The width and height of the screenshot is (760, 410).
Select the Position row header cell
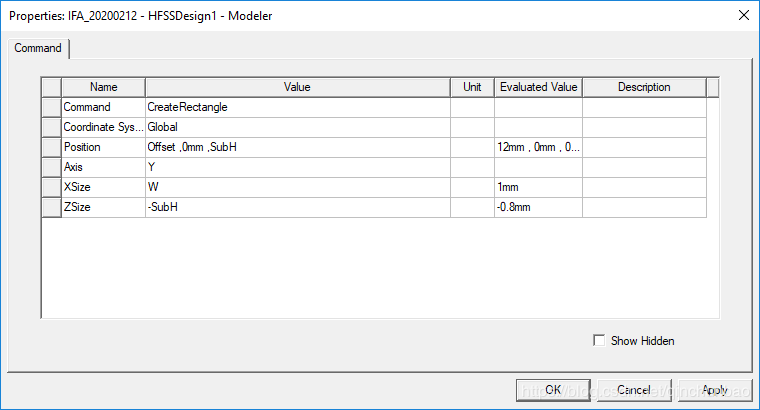[51, 147]
